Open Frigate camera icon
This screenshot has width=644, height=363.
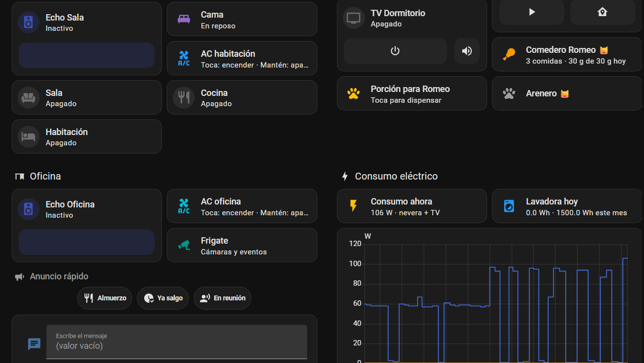(184, 245)
